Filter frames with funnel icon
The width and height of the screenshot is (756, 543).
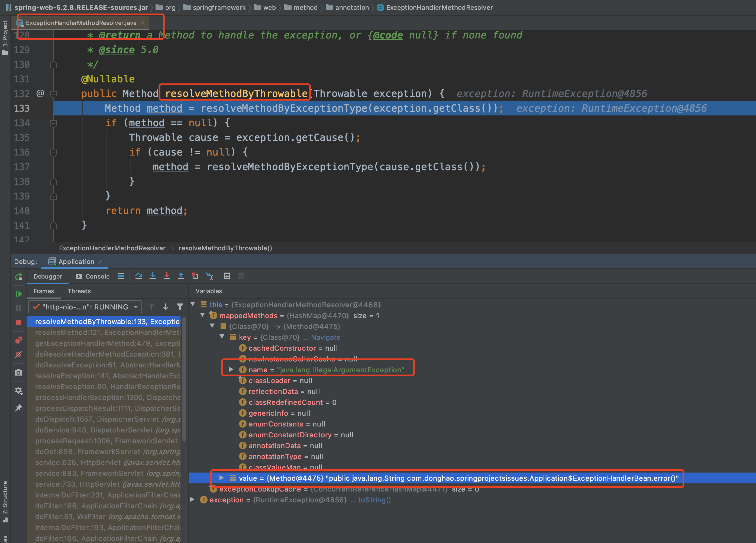pos(180,307)
